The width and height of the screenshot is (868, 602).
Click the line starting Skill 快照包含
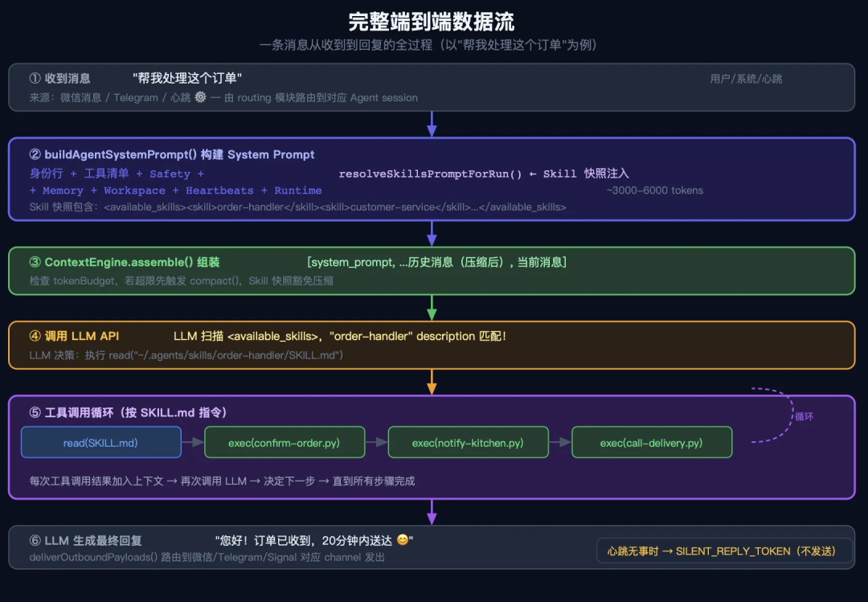[x=298, y=207]
